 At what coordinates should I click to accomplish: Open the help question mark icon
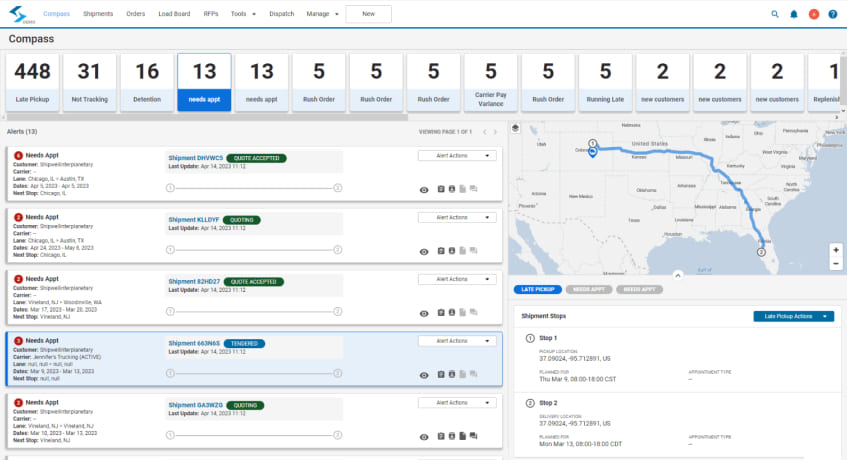coord(833,14)
